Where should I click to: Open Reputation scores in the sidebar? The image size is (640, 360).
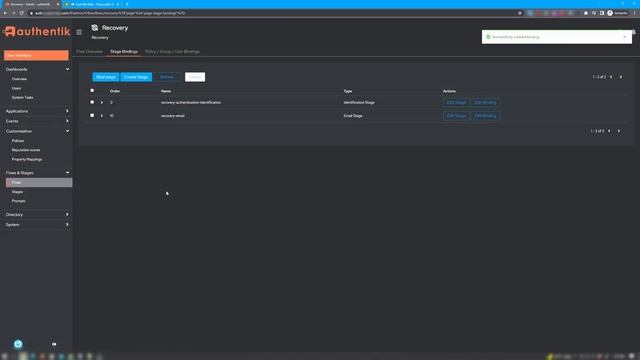click(x=26, y=150)
